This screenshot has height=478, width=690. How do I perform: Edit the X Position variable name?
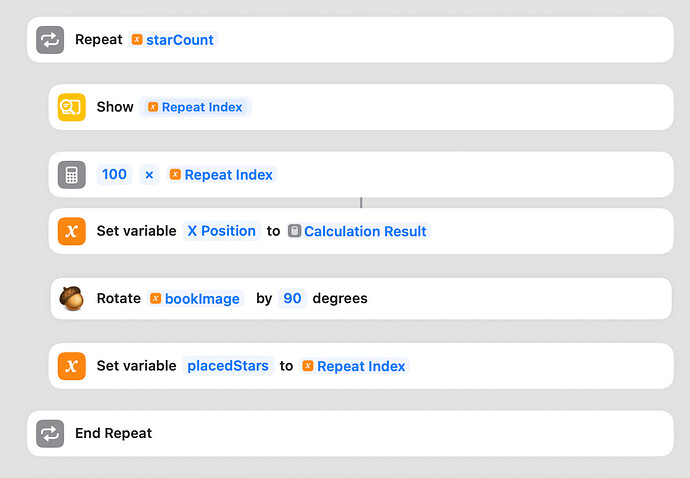coord(222,231)
